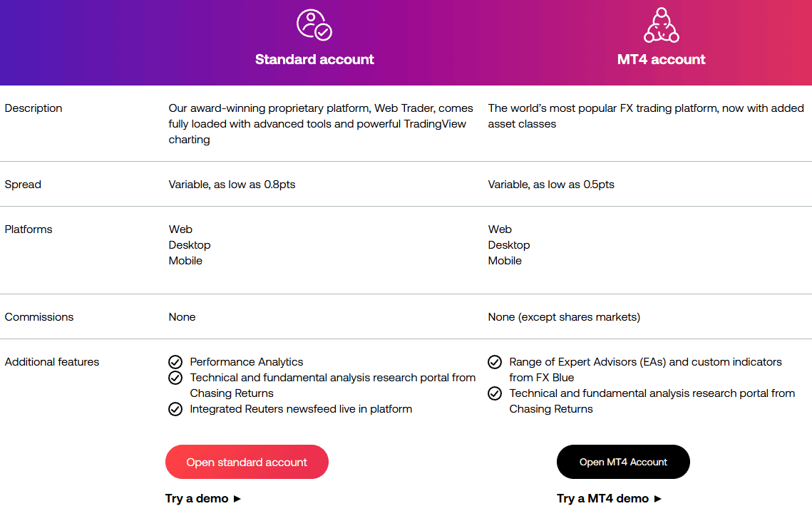This screenshot has width=812, height=511.
Task: Click the Description row label
Action: click(34, 108)
